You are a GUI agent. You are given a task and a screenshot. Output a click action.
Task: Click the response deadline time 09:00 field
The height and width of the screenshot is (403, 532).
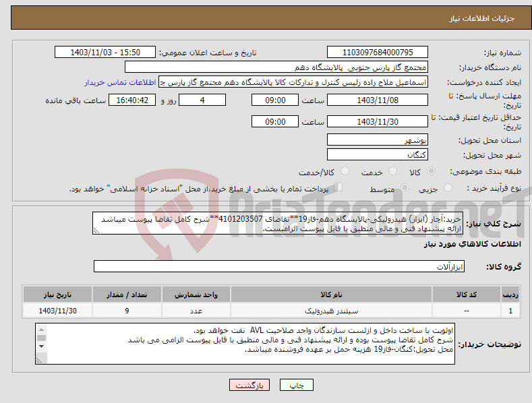click(x=275, y=100)
